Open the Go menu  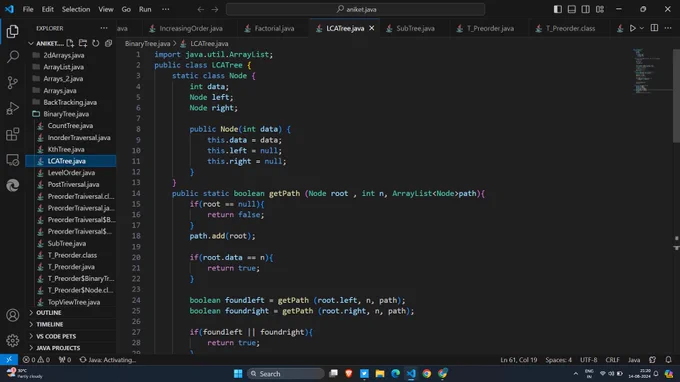126,9
